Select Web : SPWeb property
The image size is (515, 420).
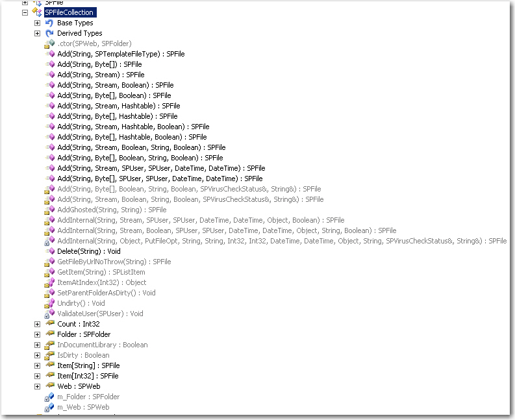79,386
